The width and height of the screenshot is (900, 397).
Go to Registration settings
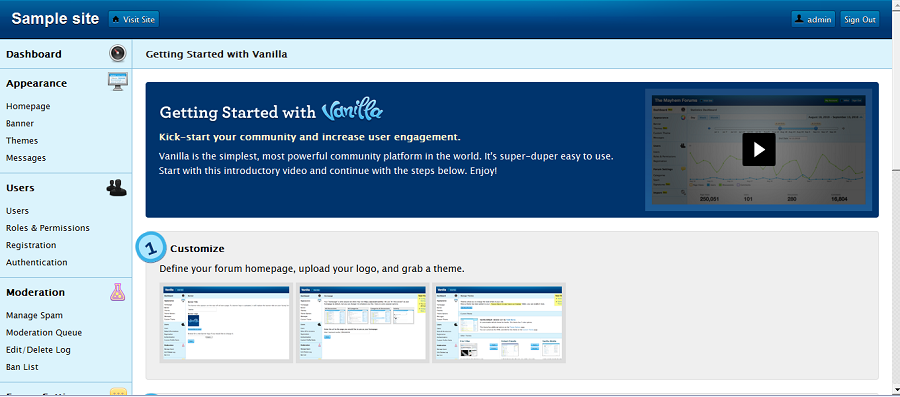click(x=31, y=245)
